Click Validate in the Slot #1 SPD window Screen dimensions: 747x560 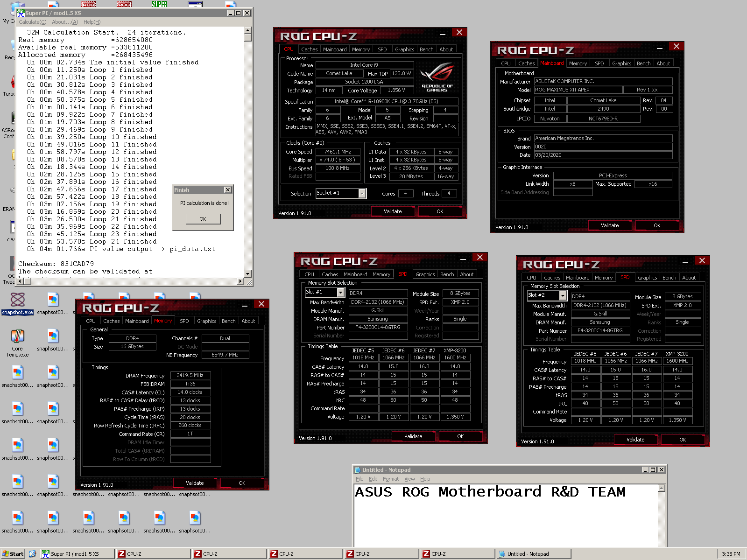[413, 436]
